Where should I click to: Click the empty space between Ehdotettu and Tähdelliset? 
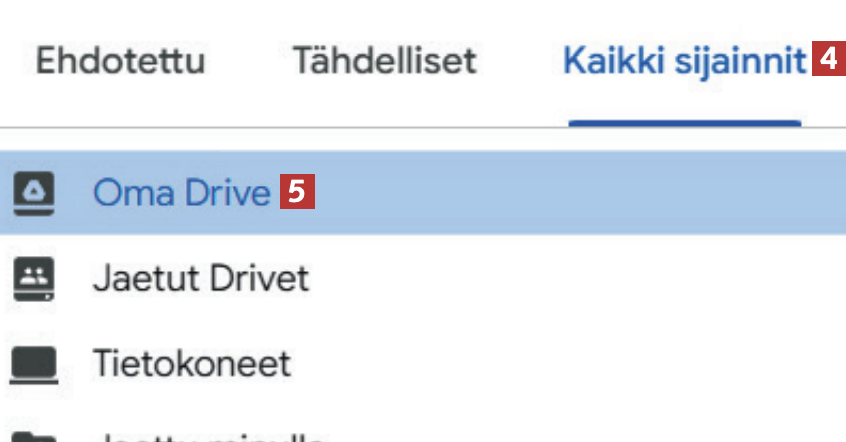(x=248, y=61)
